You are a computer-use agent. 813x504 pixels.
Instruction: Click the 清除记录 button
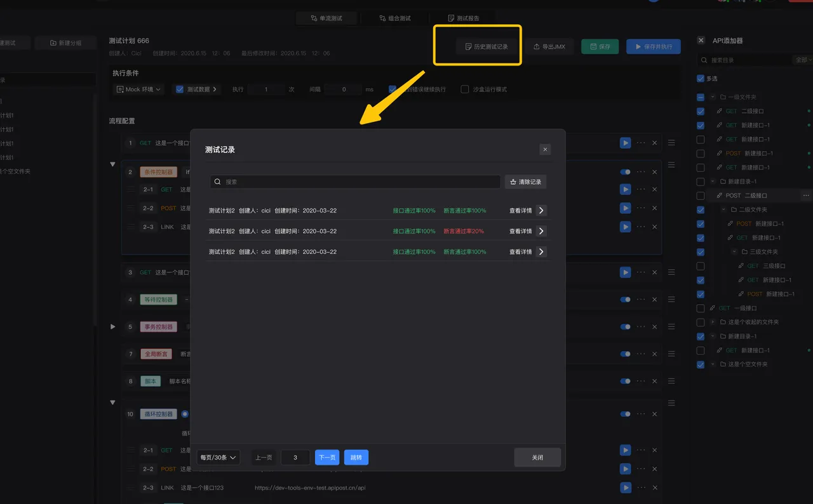pyautogui.click(x=526, y=182)
